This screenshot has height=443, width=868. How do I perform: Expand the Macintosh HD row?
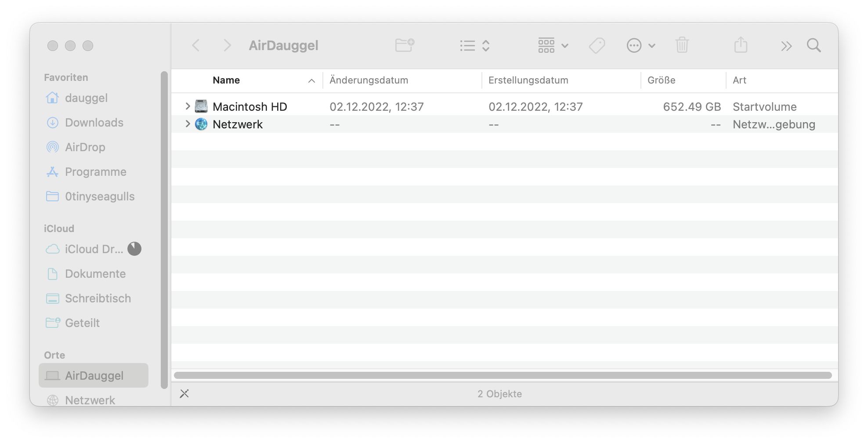point(188,106)
